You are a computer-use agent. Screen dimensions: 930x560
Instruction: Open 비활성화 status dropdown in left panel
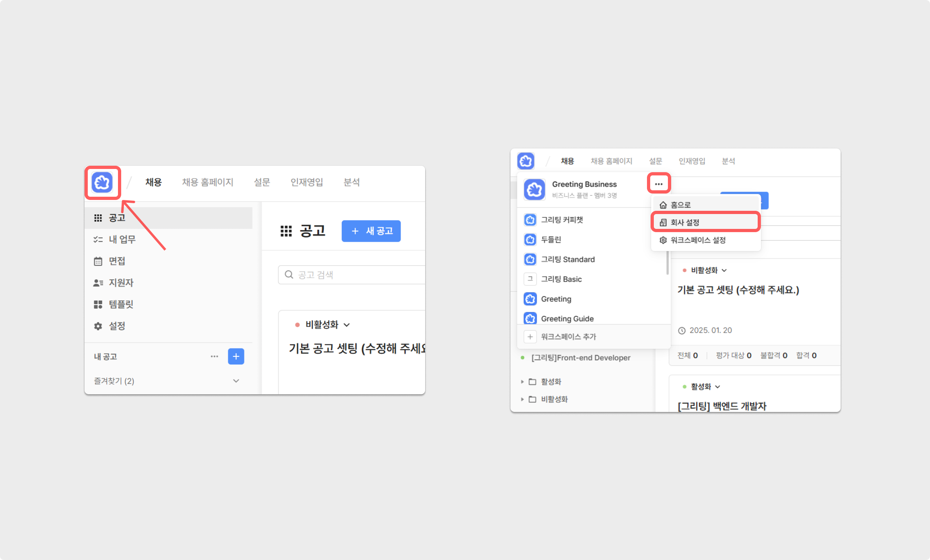[x=327, y=325]
